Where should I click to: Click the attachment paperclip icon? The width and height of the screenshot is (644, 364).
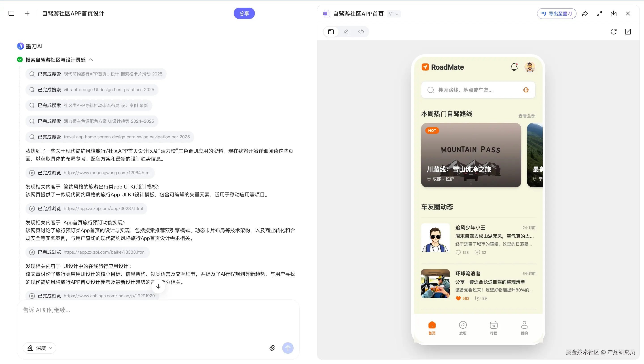click(272, 348)
